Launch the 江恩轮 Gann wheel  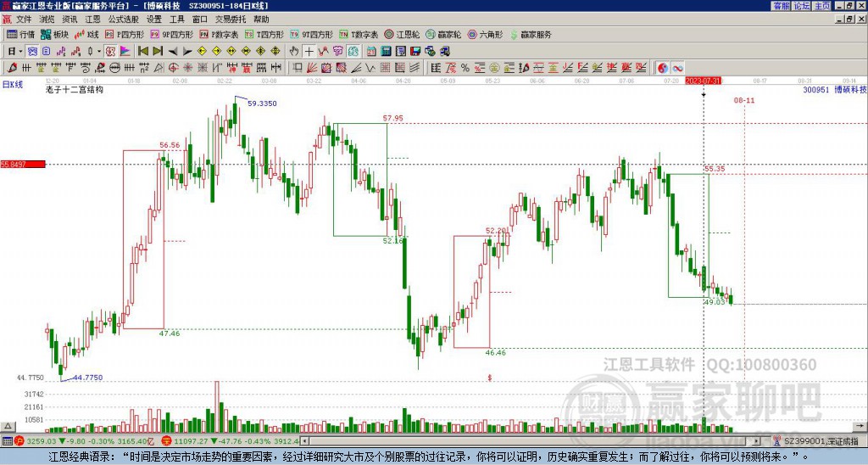coord(402,34)
